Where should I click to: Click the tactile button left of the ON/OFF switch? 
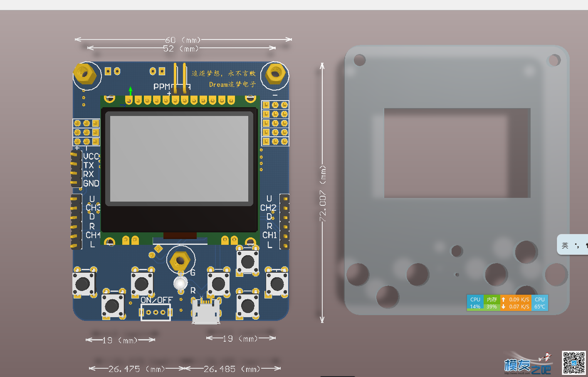113,306
